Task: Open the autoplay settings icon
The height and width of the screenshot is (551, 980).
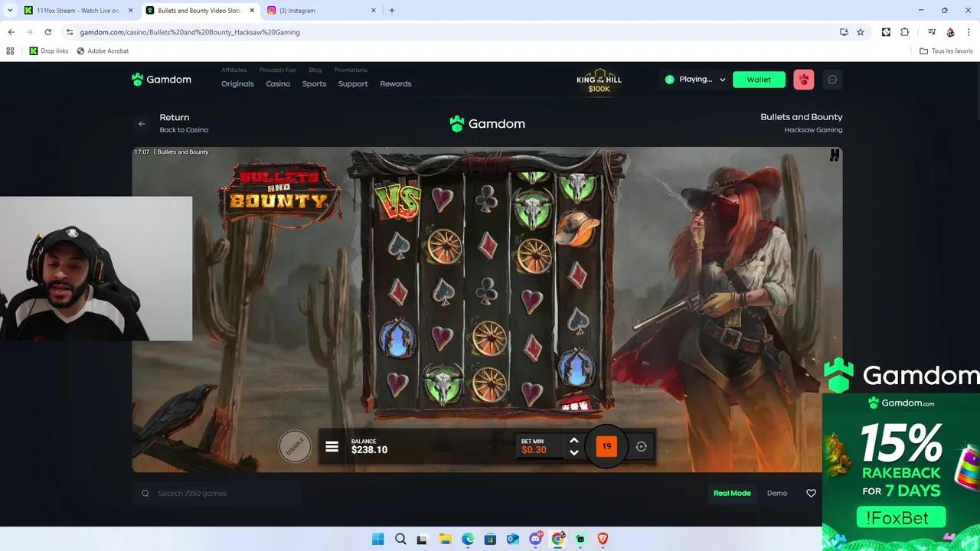Action: 642,446
